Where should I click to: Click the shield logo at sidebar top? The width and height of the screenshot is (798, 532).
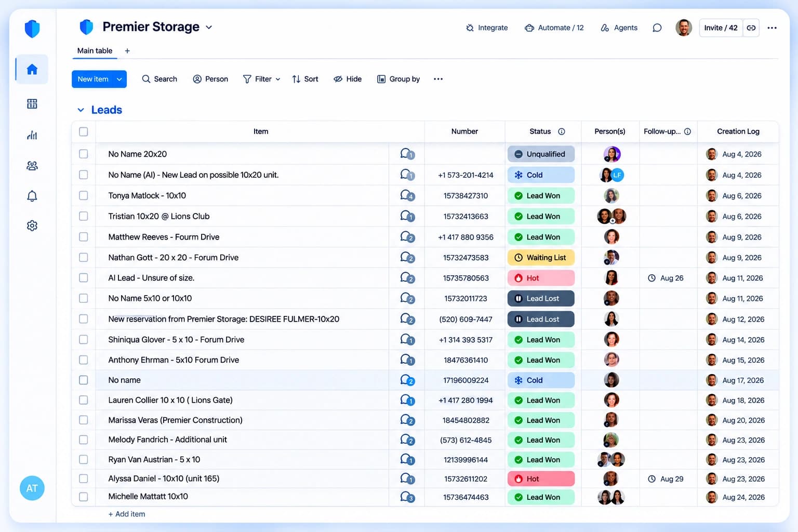[x=32, y=29]
